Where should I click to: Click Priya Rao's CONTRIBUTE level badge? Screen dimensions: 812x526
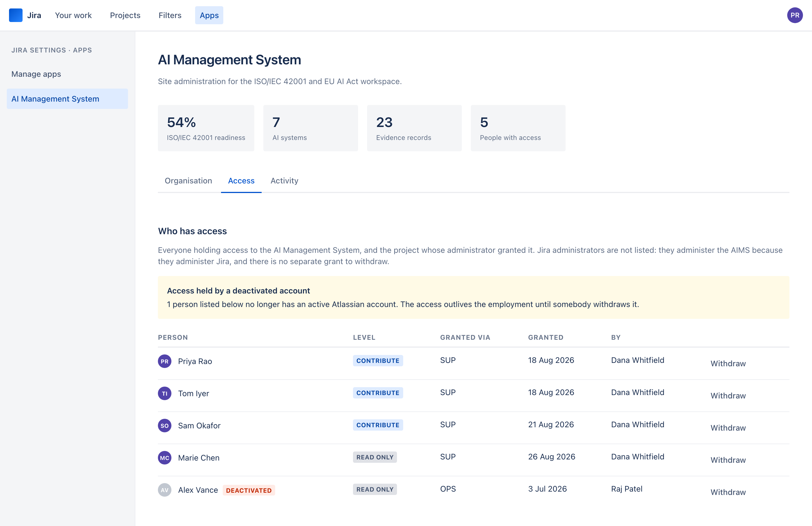click(378, 361)
